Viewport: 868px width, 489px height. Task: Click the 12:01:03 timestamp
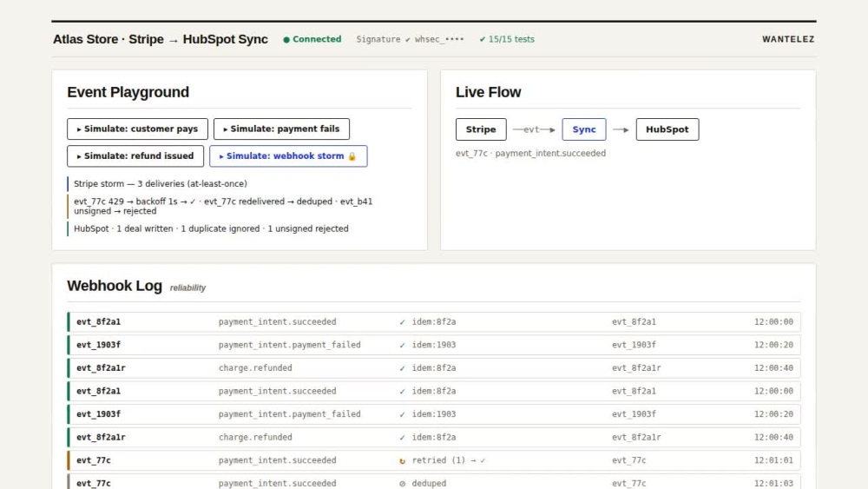[x=773, y=484]
